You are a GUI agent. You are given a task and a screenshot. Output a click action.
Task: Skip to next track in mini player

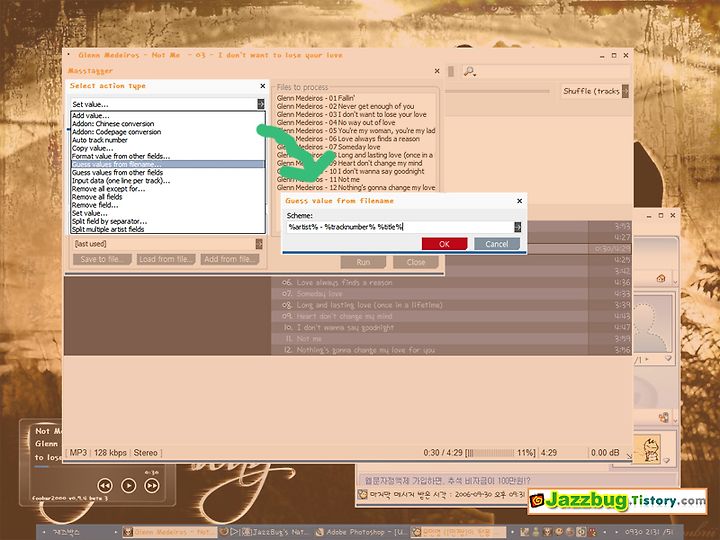[152, 485]
